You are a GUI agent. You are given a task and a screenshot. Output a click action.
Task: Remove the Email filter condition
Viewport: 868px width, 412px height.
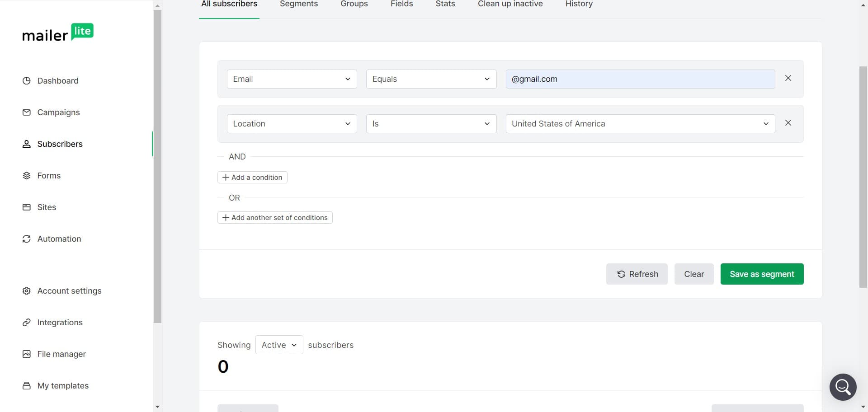click(x=788, y=78)
